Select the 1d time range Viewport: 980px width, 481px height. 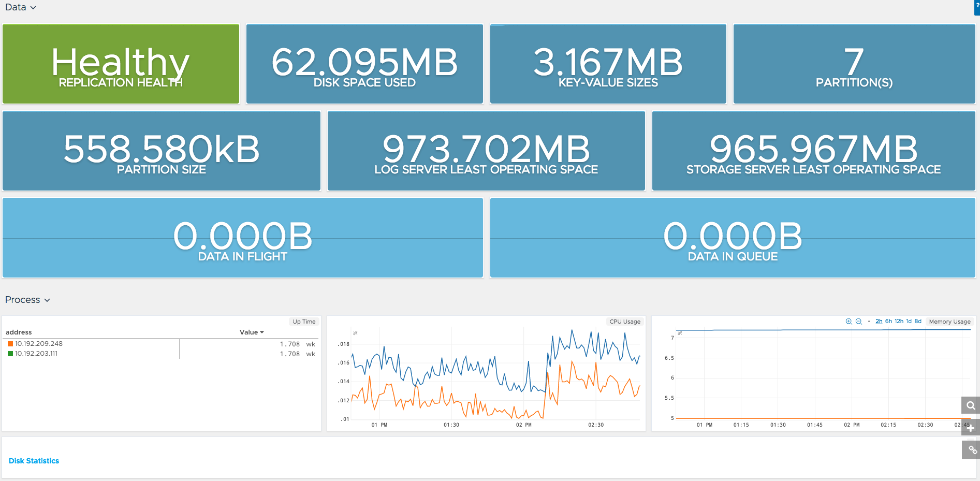click(x=909, y=322)
